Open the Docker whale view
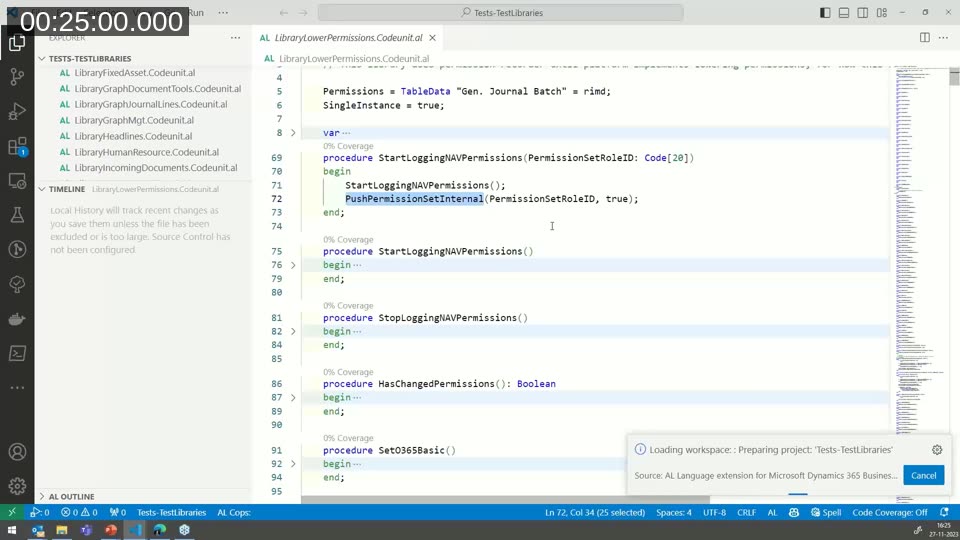This screenshot has width=960, height=540. [x=17, y=319]
